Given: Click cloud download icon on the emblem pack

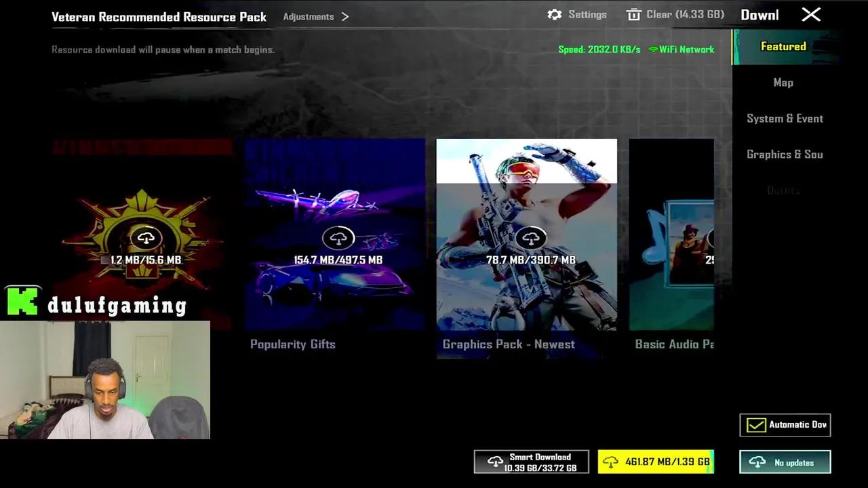Looking at the screenshot, I should point(146,238).
